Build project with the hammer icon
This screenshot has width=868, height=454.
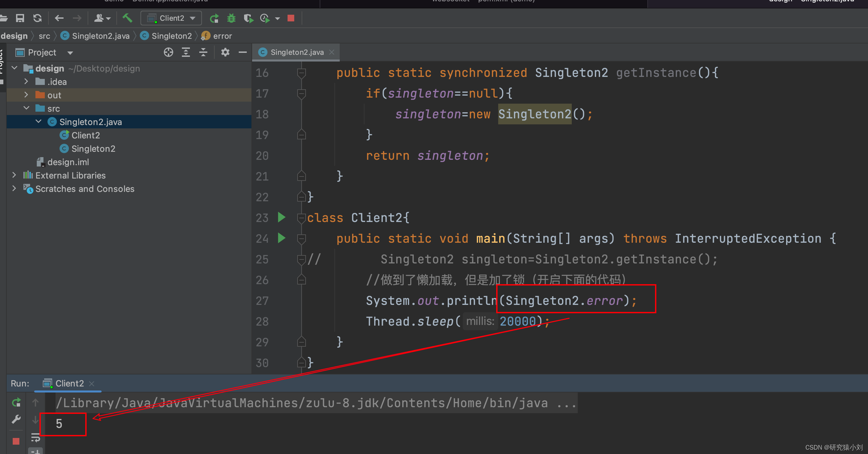[x=127, y=18]
